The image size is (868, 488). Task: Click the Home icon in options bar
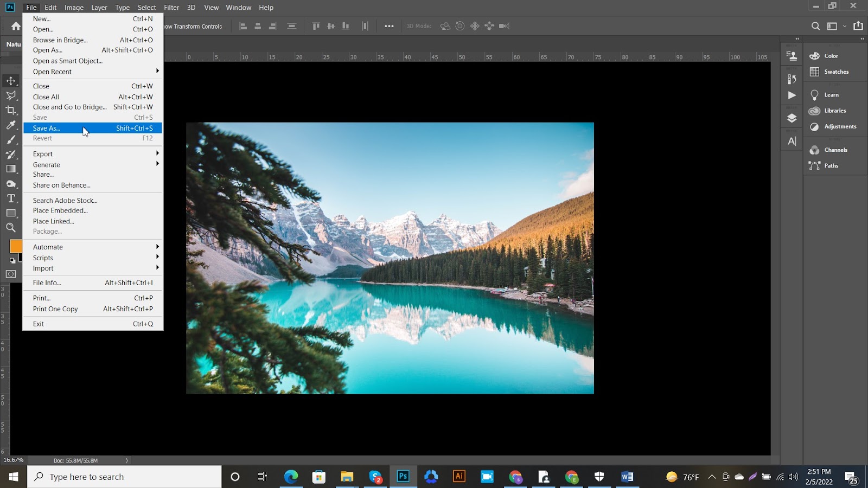[x=16, y=26]
